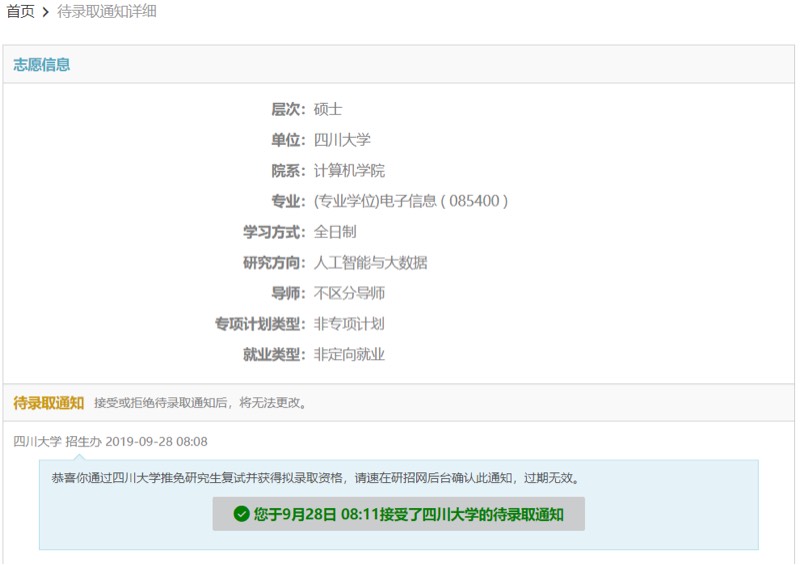The width and height of the screenshot is (800, 565).
Task: Click the 四川大学 unit value
Action: point(342,140)
